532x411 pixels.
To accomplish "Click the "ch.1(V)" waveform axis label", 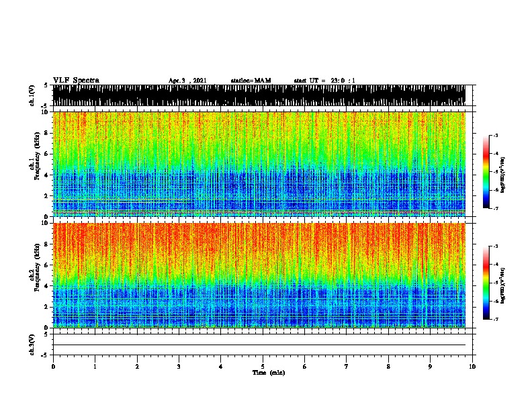I will click(32, 95).
